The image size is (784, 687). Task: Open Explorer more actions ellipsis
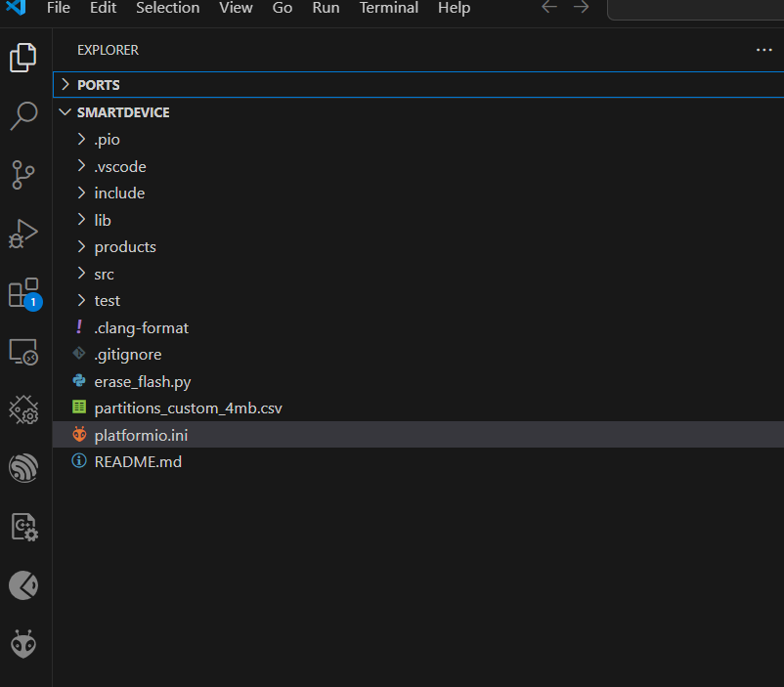pyautogui.click(x=764, y=50)
